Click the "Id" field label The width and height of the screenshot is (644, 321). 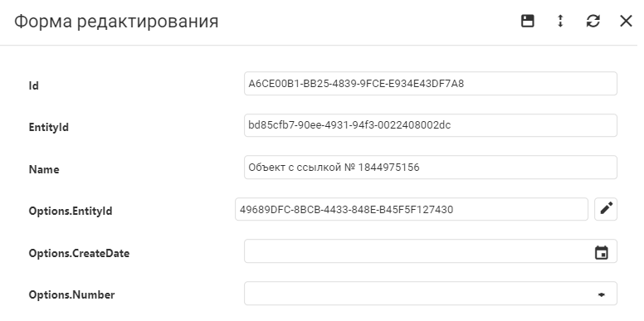coord(34,85)
